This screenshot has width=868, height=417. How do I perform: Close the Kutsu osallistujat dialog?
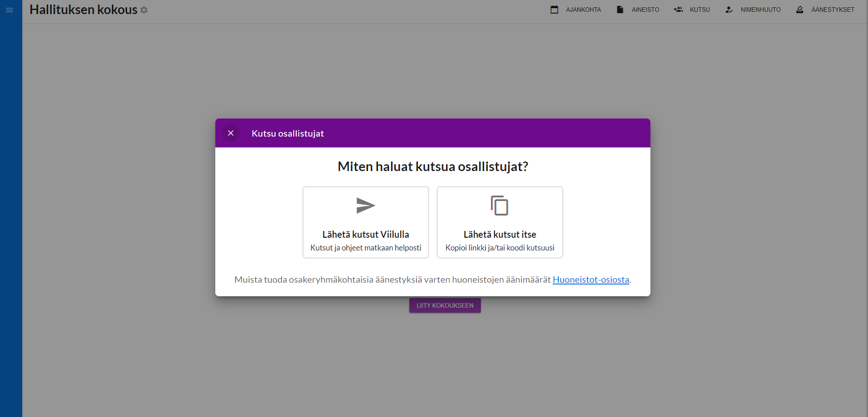click(x=231, y=133)
